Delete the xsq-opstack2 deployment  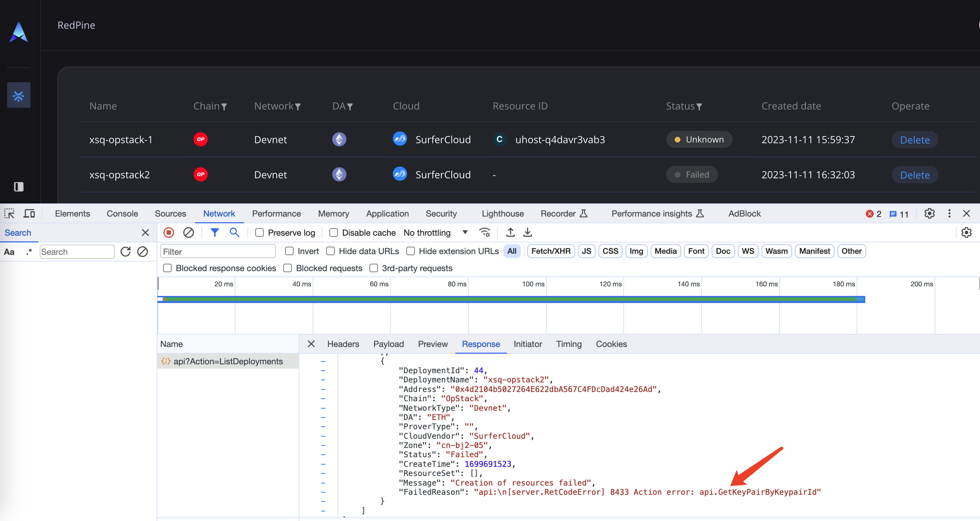point(914,175)
